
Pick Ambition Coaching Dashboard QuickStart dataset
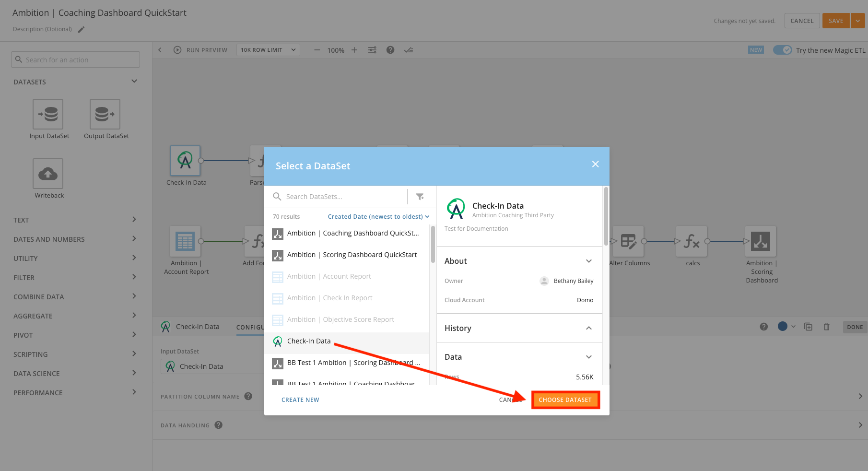pyautogui.click(x=347, y=233)
